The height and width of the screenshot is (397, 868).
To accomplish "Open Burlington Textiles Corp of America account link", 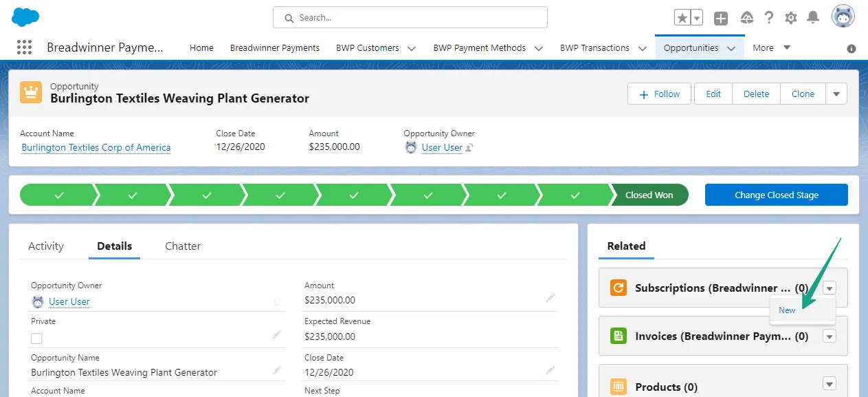I will pyautogui.click(x=96, y=147).
